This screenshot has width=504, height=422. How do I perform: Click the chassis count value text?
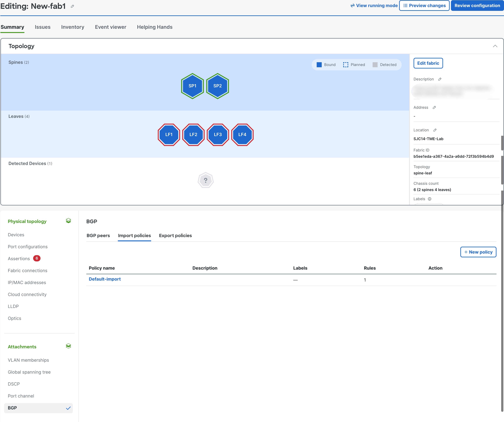tap(432, 190)
